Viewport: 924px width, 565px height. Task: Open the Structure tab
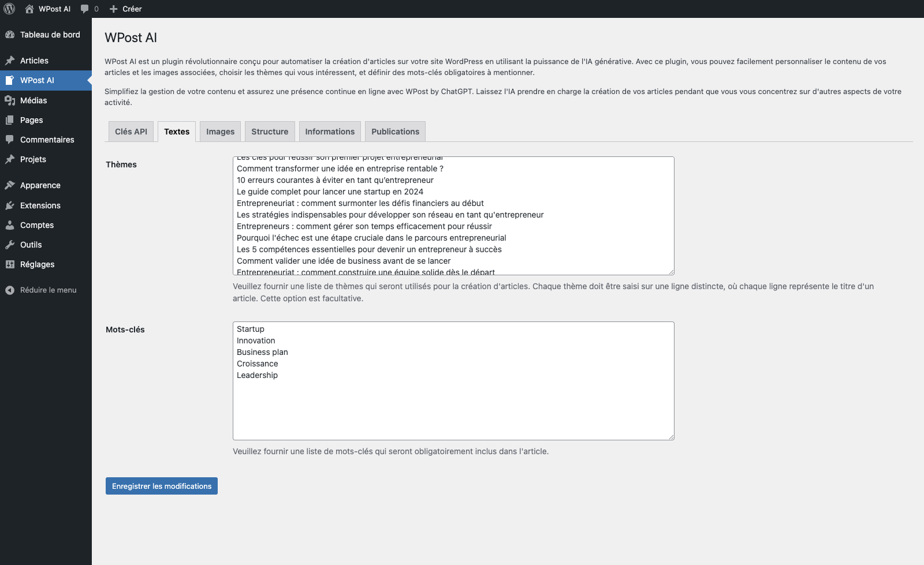[270, 132]
